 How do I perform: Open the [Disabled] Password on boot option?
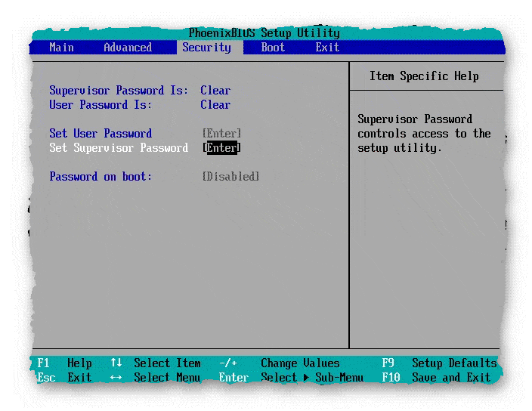tap(230, 176)
